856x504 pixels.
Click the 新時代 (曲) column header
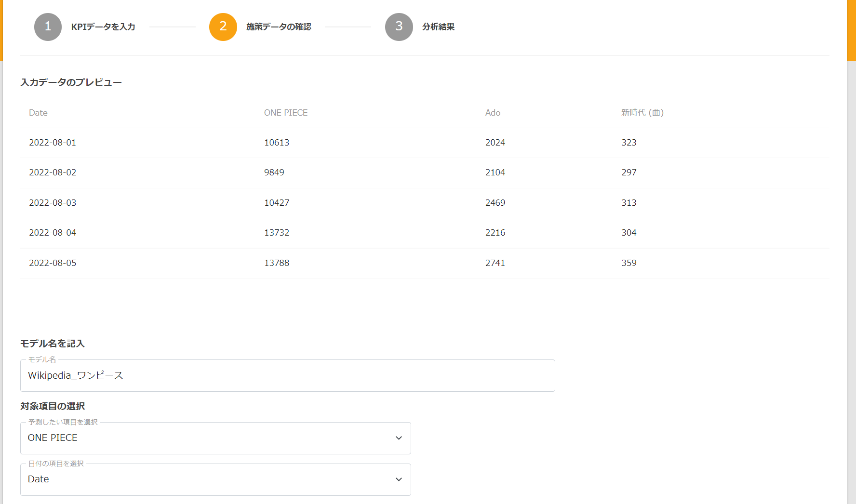pyautogui.click(x=642, y=113)
